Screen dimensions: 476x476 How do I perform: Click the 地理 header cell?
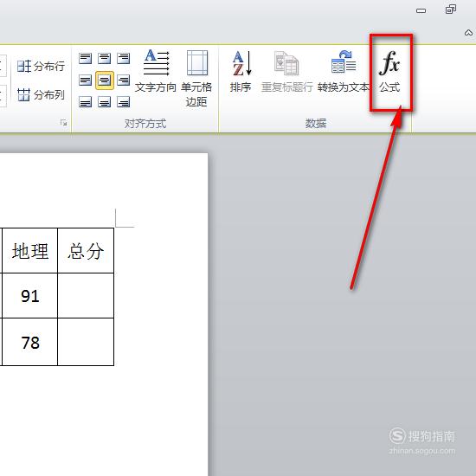coord(29,251)
